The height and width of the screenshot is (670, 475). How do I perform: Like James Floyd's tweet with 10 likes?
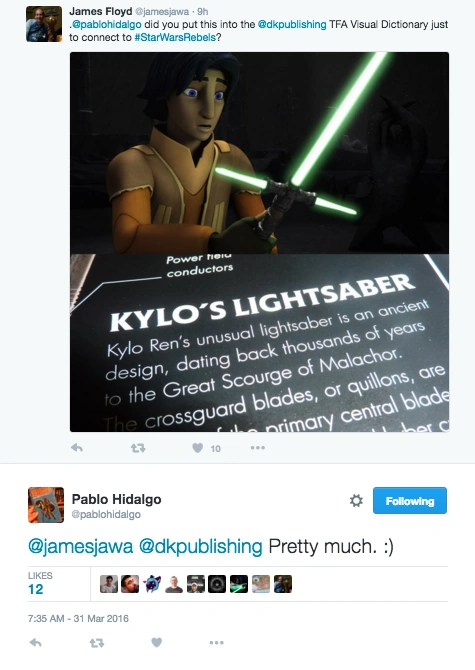coord(198,448)
